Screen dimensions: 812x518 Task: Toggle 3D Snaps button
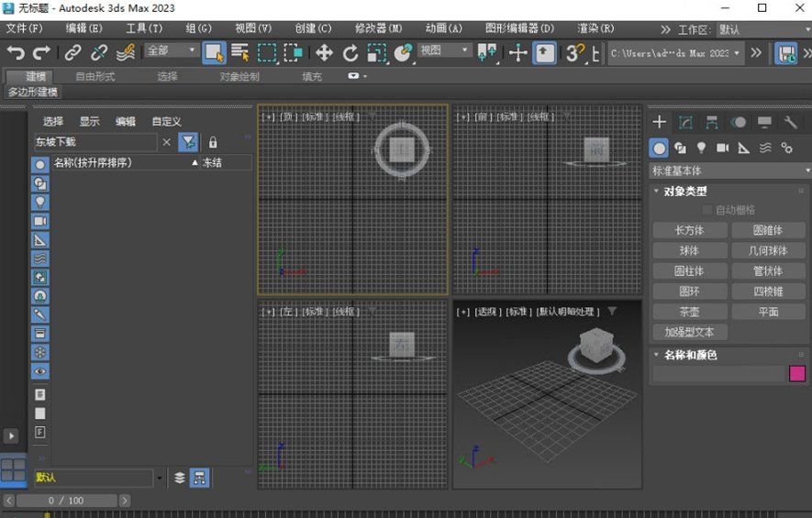click(574, 53)
